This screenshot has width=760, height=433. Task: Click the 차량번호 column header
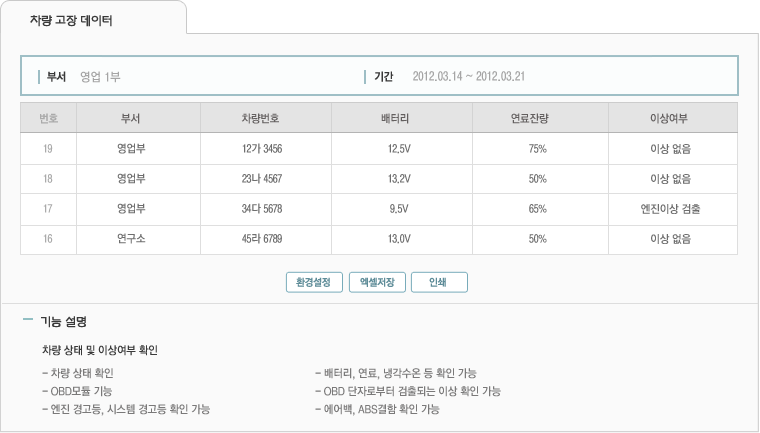click(x=266, y=118)
